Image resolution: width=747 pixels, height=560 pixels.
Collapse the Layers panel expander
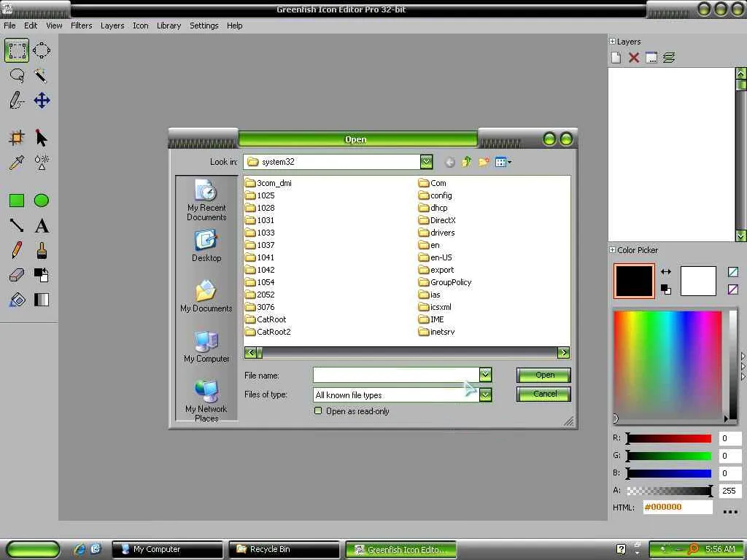pos(612,42)
